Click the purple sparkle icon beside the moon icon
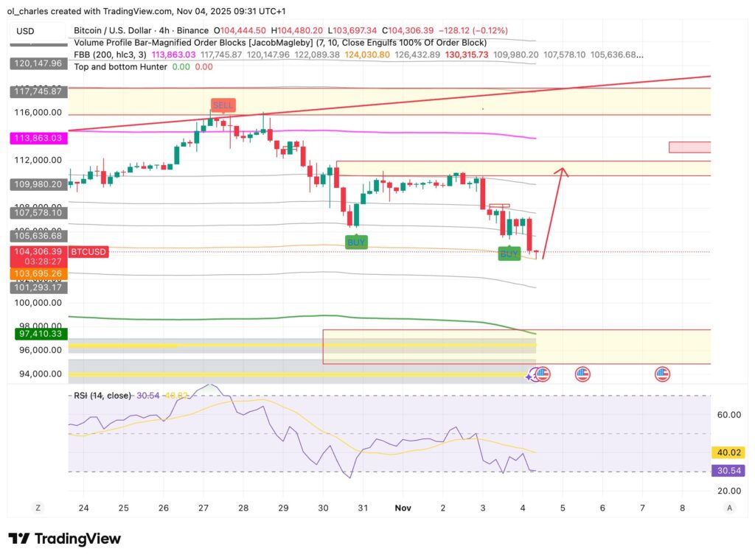755x560 pixels. (529, 376)
